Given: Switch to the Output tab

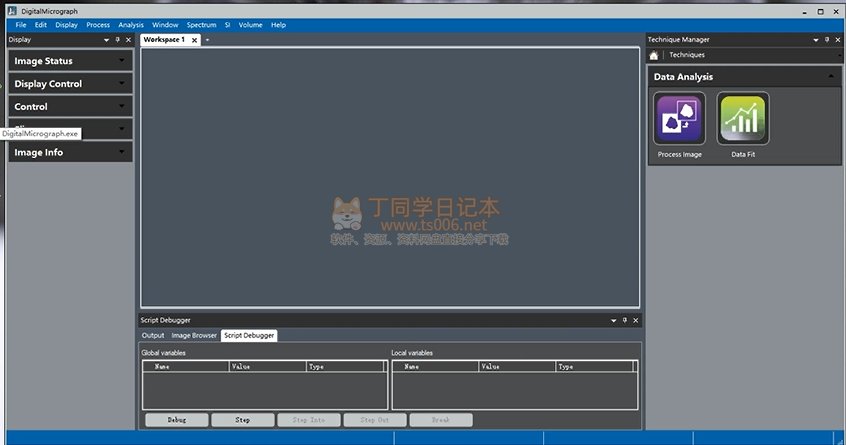Looking at the screenshot, I should click(x=153, y=335).
